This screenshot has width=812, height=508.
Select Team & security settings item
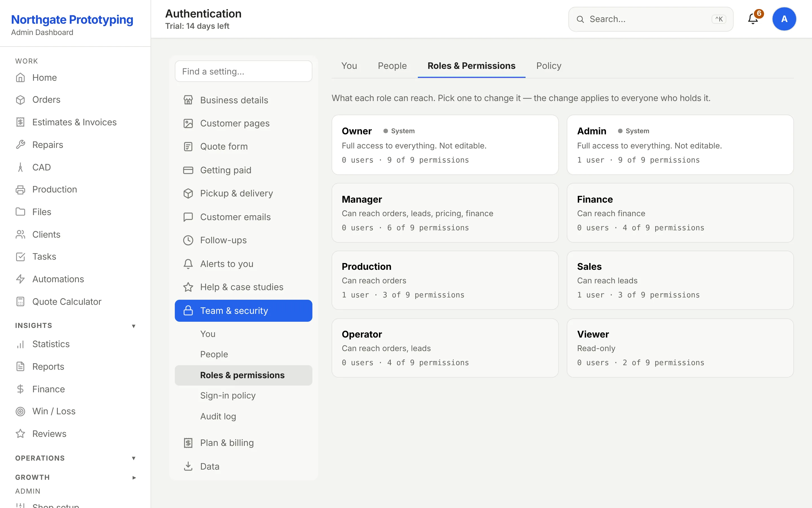pyautogui.click(x=244, y=311)
